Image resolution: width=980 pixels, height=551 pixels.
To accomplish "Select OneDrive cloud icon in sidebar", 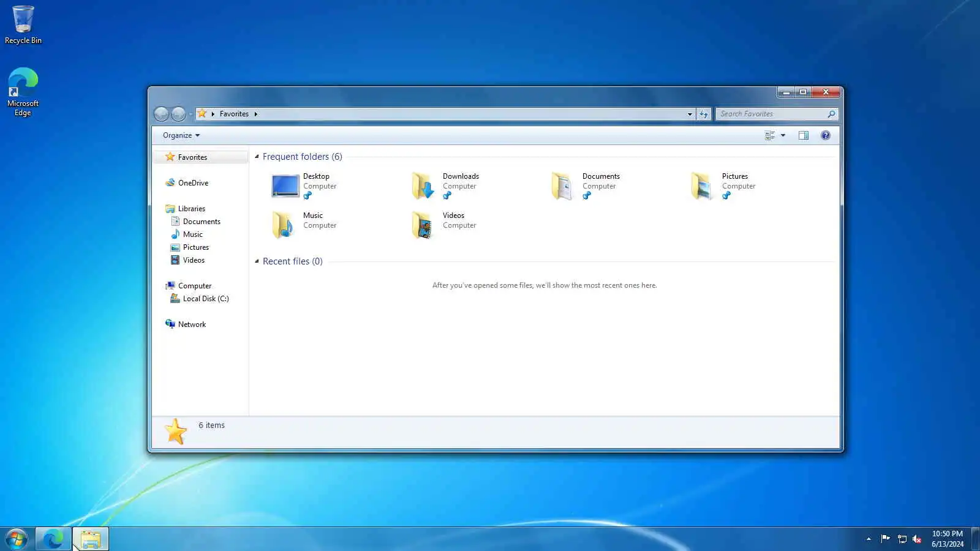I will tap(170, 183).
